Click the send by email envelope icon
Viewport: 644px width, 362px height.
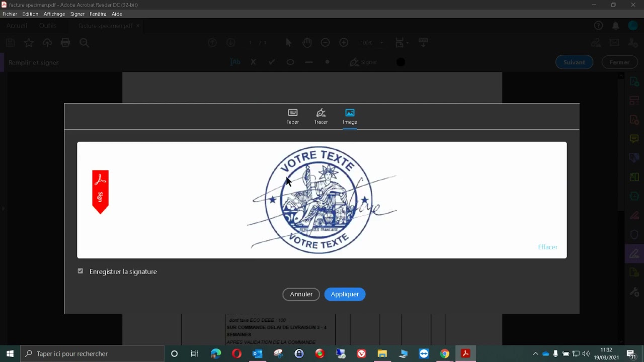coord(614,43)
